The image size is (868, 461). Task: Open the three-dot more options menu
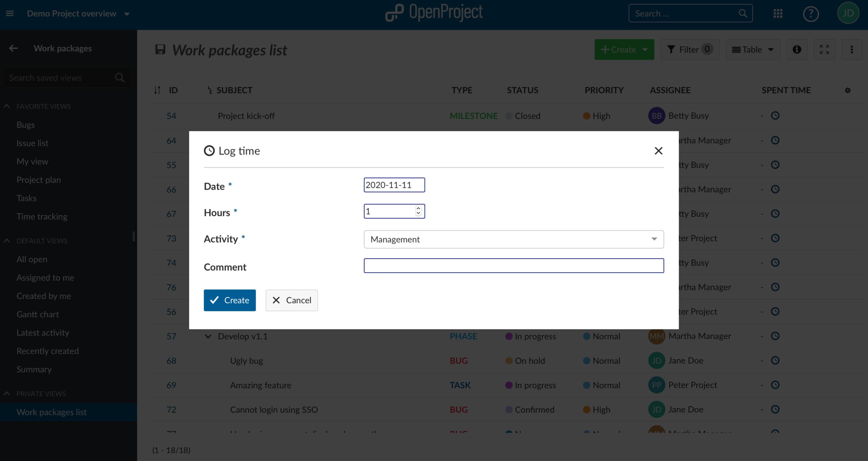point(851,49)
